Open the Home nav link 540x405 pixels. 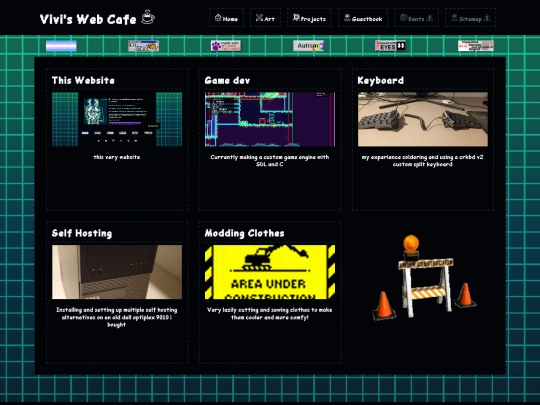pyautogui.click(x=226, y=18)
